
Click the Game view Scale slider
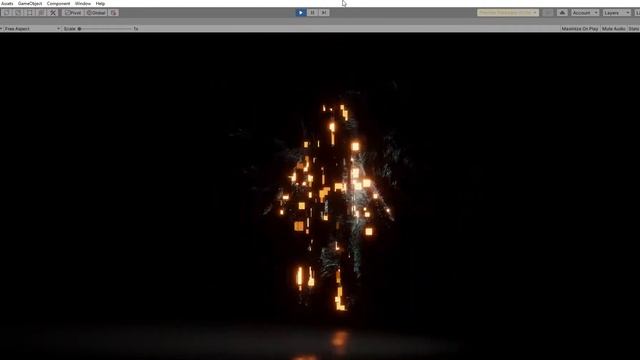coord(105,29)
